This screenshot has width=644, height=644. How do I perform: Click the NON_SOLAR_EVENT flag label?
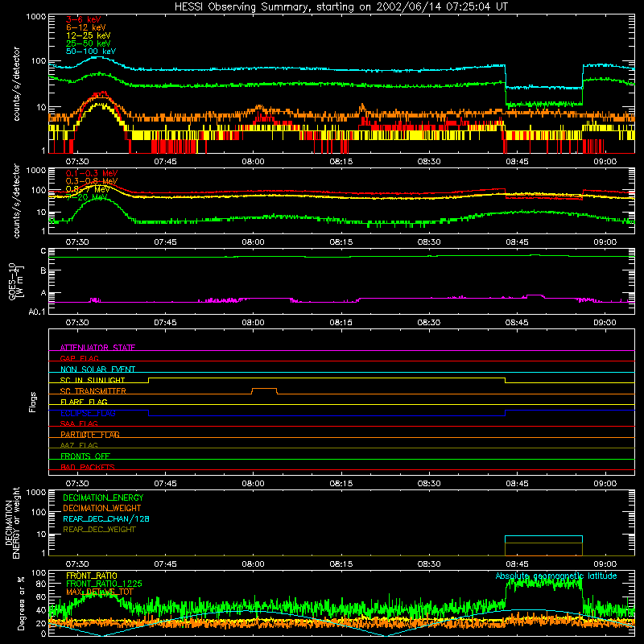97,369
